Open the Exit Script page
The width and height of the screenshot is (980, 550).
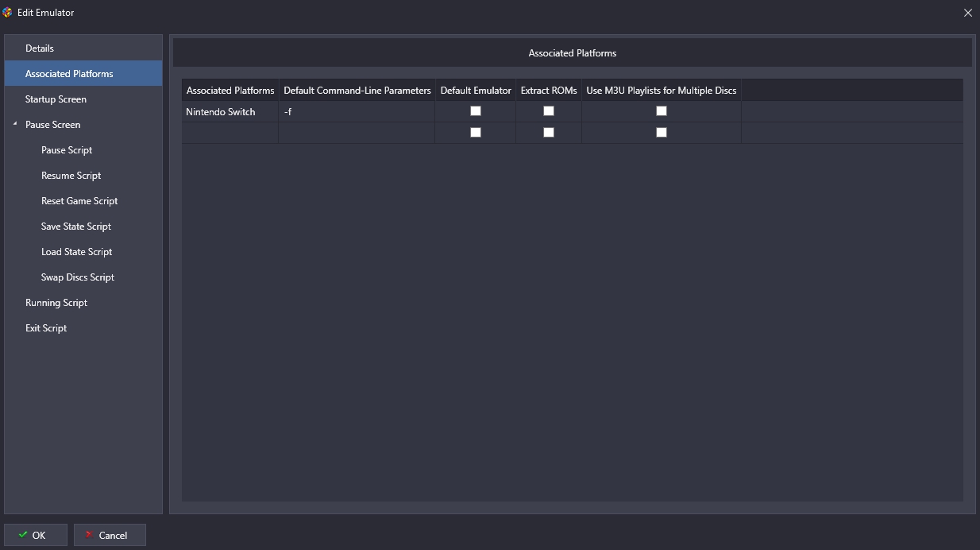point(46,328)
